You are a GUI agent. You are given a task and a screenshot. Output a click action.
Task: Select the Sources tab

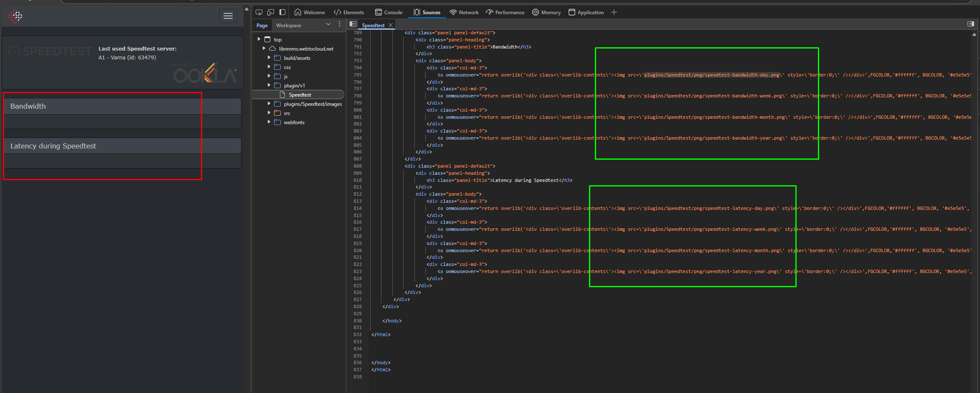pos(427,12)
